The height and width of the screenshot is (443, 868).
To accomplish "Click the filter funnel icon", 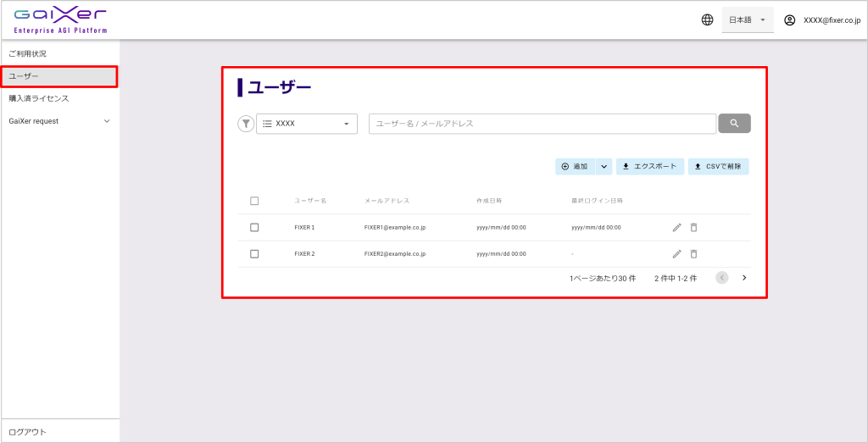I will coord(246,124).
